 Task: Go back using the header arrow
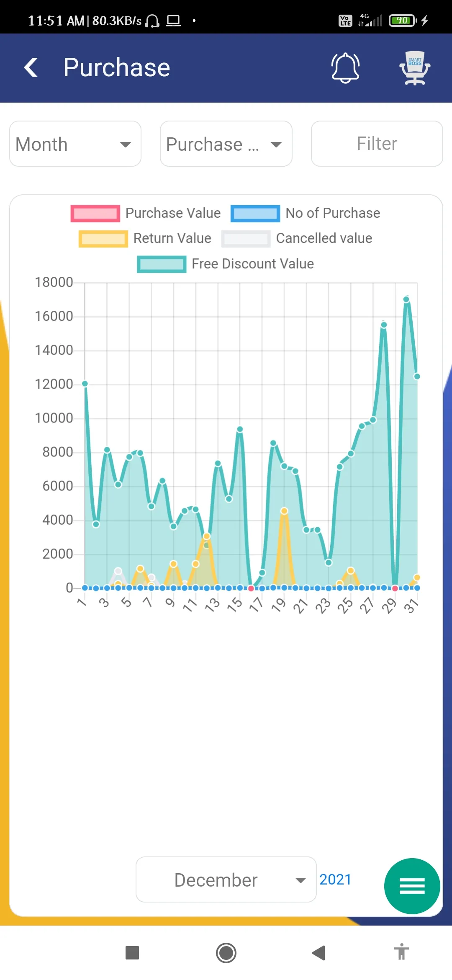click(31, 67)
